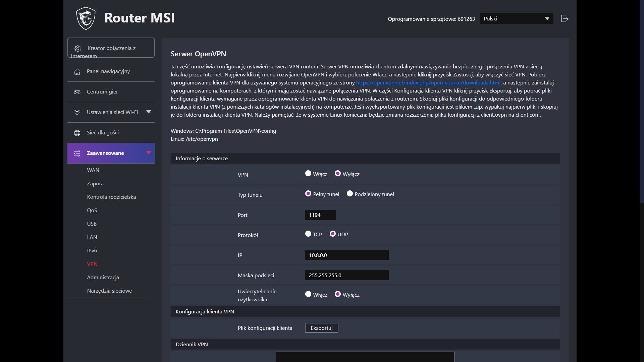This screenshot has height=362, width=644.
Task: Click the Dziennik VPN section header
Action: point(365,344)
